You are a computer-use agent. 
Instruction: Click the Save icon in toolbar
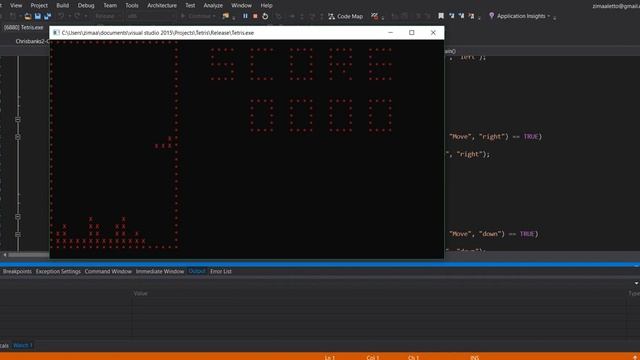(38, 16)
